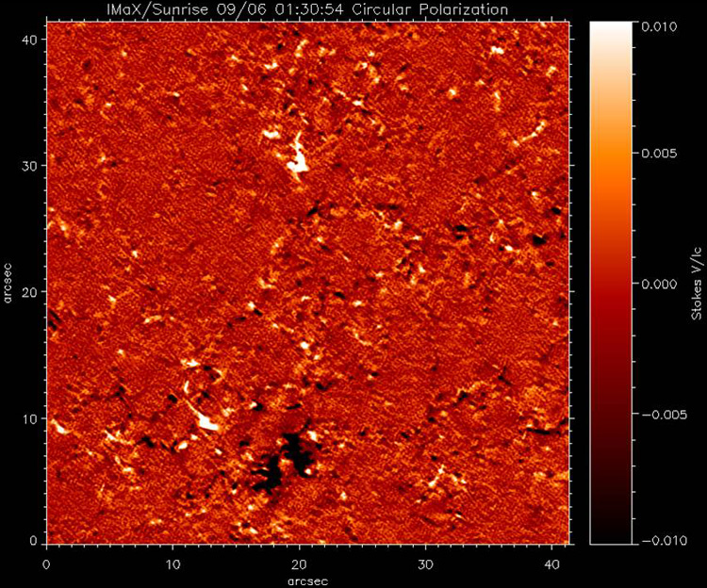Click the 20 tick label on horizontal axis
Screen dimensions: 707x588
(299, 564)
